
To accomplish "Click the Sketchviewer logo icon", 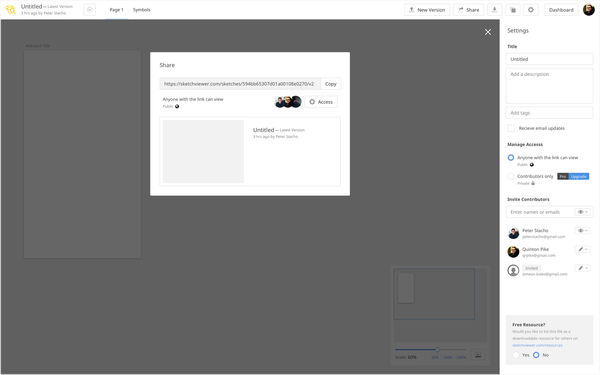I will tap(10, 10).
